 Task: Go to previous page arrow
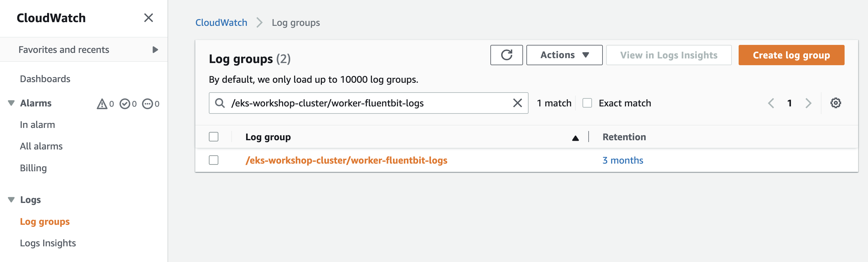[x=771, y=103]
